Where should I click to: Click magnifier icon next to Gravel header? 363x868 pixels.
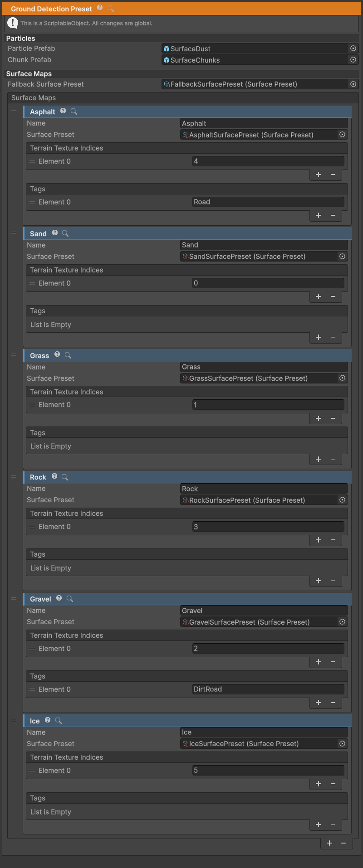tap(70, 599)
